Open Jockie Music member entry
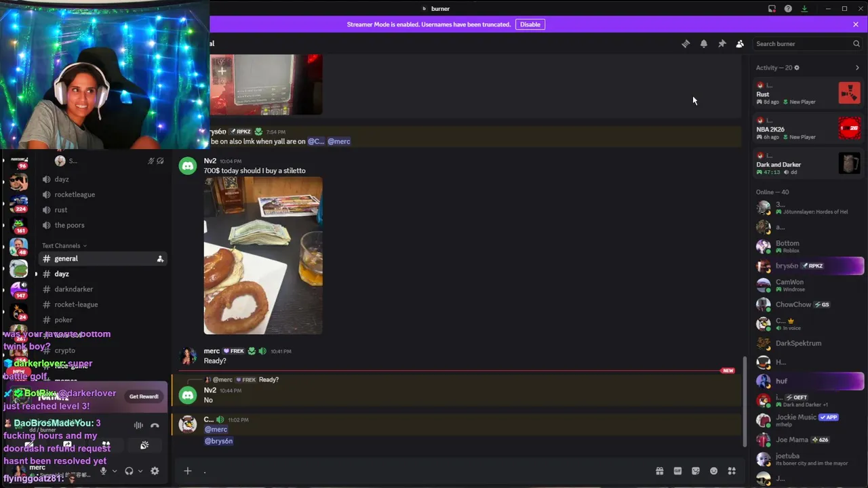The width and height of the screenshot is (868, 488). 808,420
